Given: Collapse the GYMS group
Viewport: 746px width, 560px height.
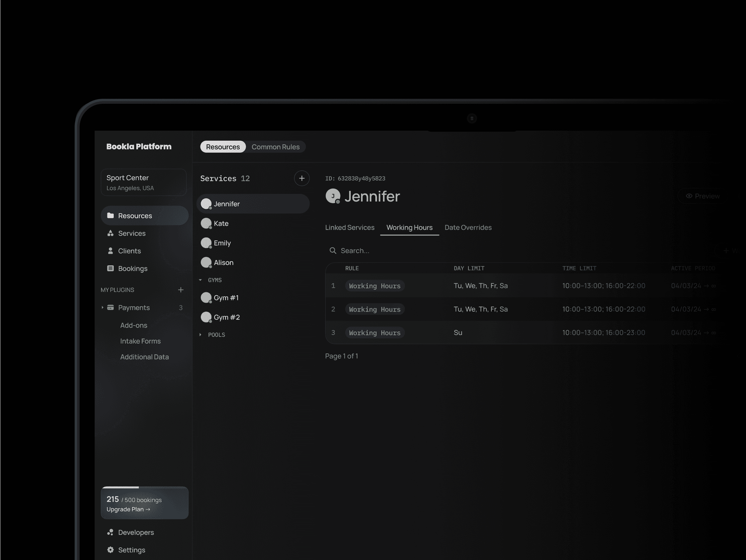Looking at the screenshot, I should coord(200,280).
